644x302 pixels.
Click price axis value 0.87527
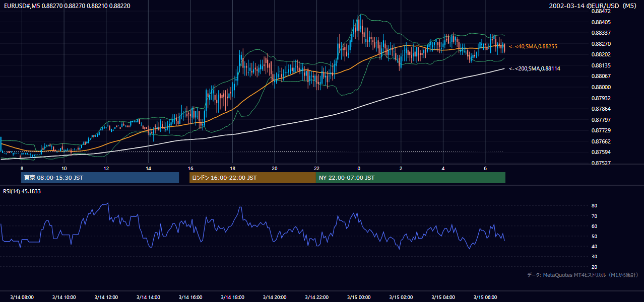pyautogui.click(x=601, y=163)
